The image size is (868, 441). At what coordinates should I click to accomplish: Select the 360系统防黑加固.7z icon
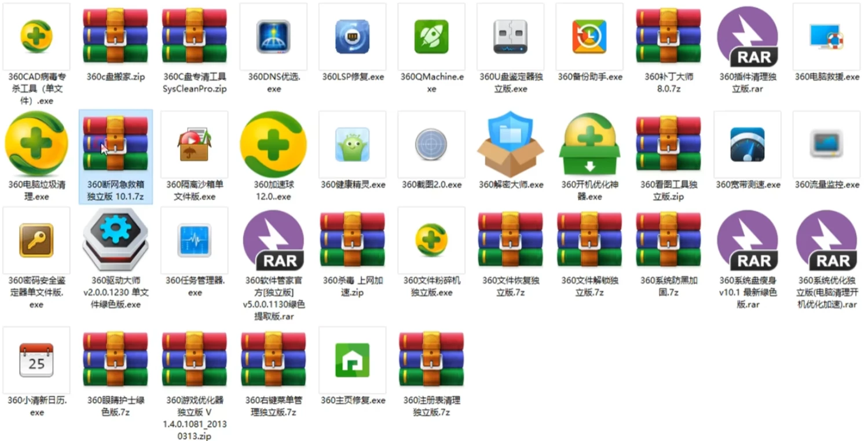(x=668, y=240)
